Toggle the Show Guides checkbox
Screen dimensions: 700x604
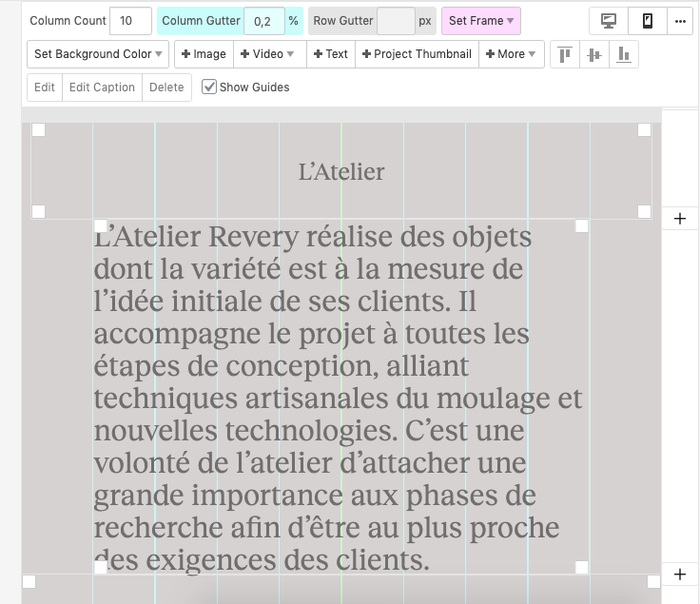coord(209,88)
